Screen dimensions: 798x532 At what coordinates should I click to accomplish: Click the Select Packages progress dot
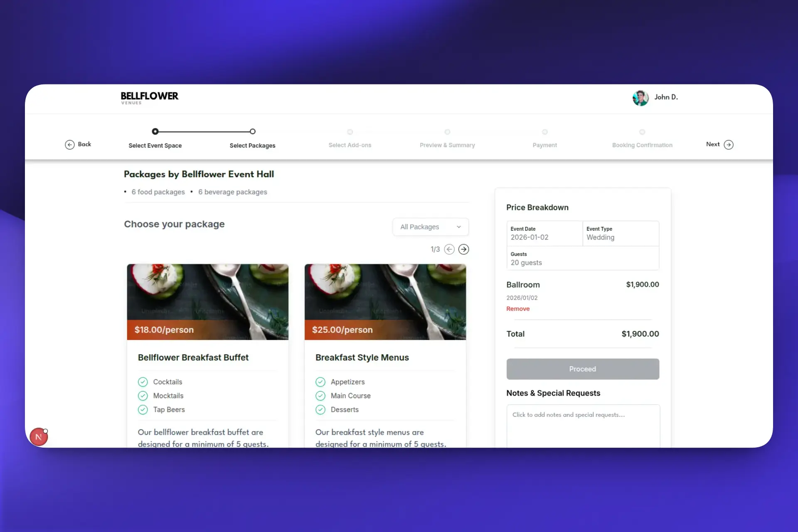pyautogui.click(x=252, y=131)
